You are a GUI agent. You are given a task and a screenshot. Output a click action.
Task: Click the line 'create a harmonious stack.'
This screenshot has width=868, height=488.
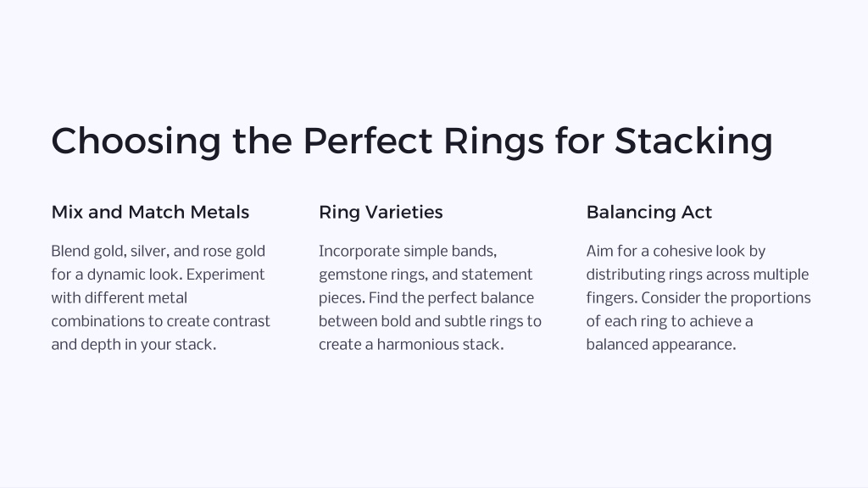(411, 345)
